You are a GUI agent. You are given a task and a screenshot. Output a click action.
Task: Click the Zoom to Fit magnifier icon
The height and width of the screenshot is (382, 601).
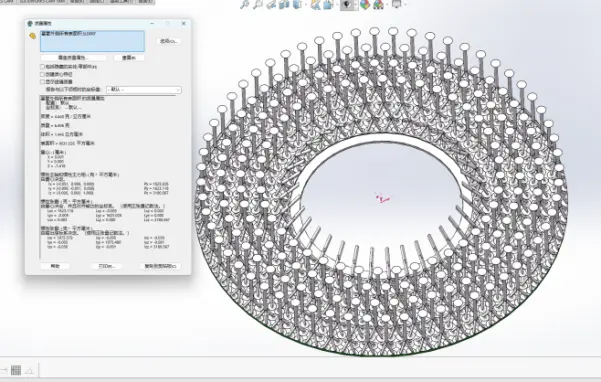[x=245, y=4]
